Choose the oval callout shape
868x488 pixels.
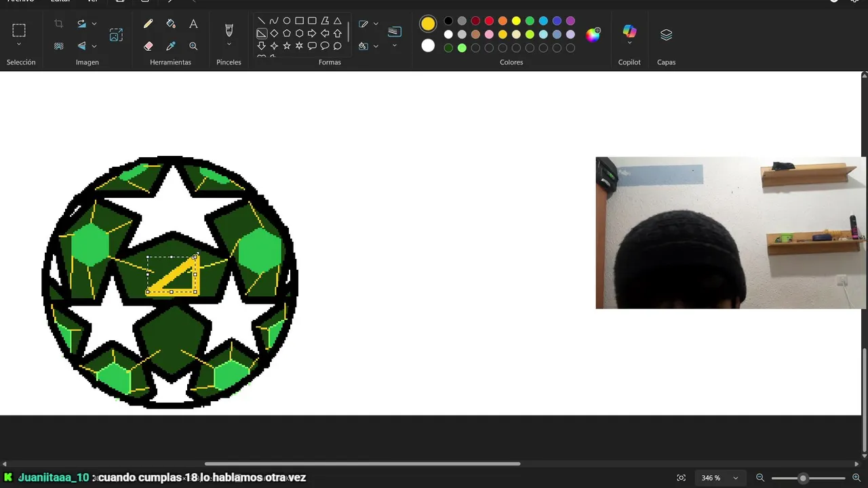tap(325, 46)
